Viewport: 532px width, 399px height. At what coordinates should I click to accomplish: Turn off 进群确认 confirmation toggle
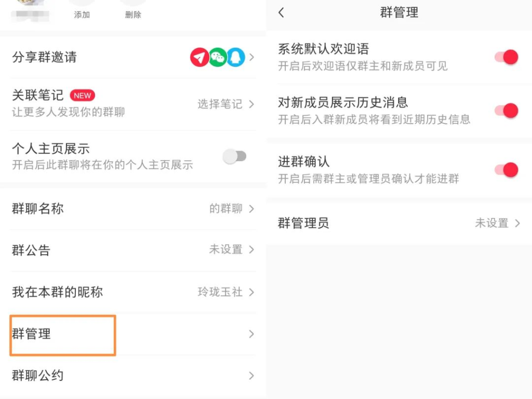click(505, 169)
